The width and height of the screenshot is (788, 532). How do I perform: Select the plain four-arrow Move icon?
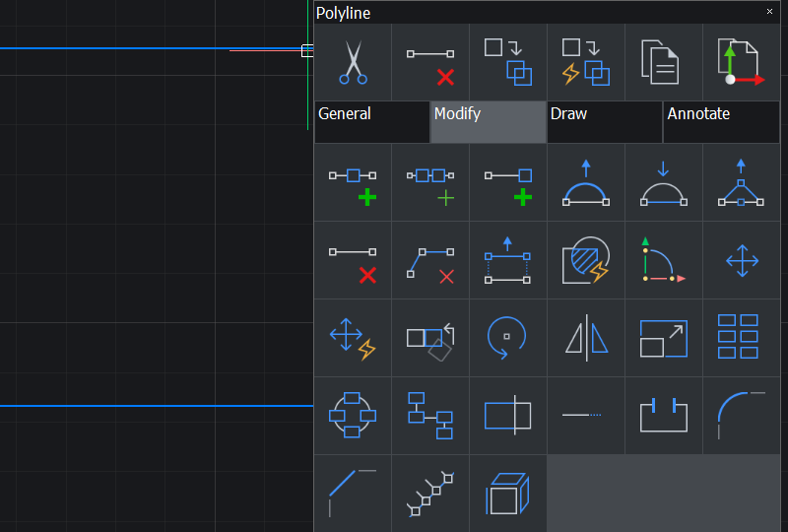[741, 260]
